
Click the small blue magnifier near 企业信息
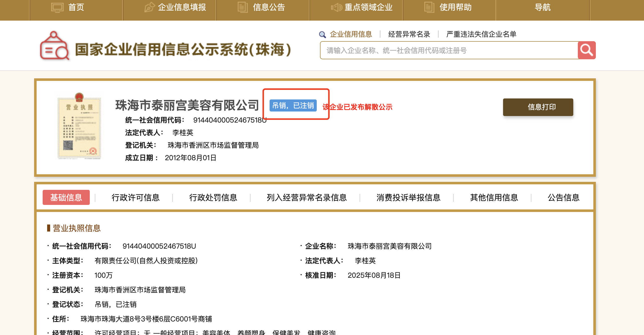[x=322, y=34]
